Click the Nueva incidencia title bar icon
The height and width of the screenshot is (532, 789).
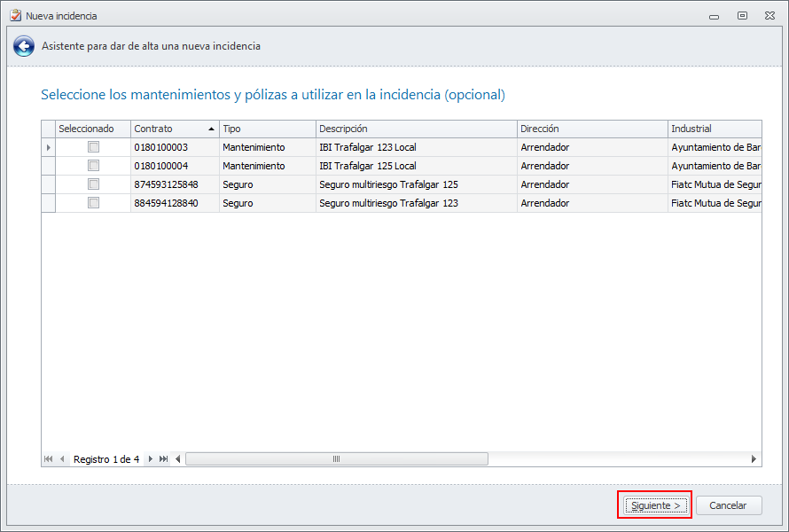14,15
